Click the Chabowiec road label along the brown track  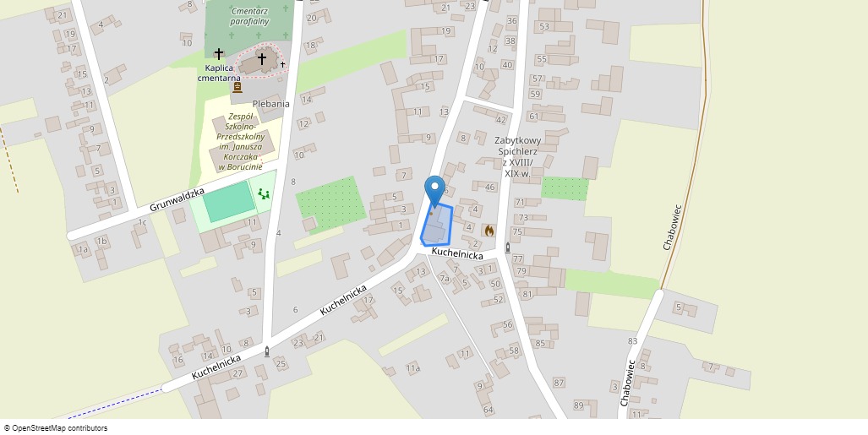click(673, 227)
